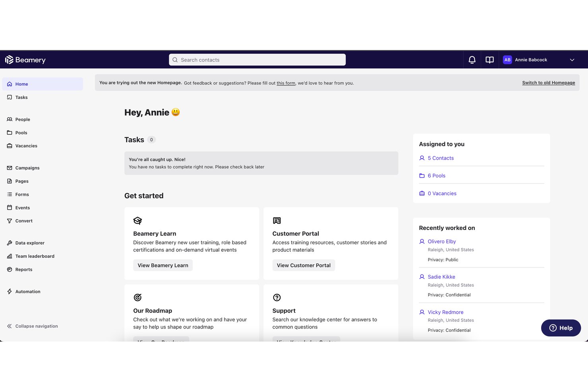
Task: Click the Team leaderboard chart icon
Action: [x=10, y=256]
